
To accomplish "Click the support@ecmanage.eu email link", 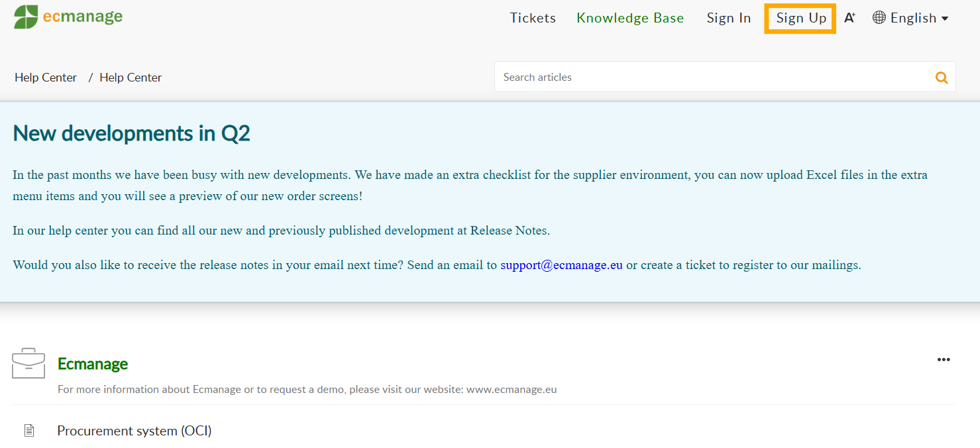I will [561, 265].
